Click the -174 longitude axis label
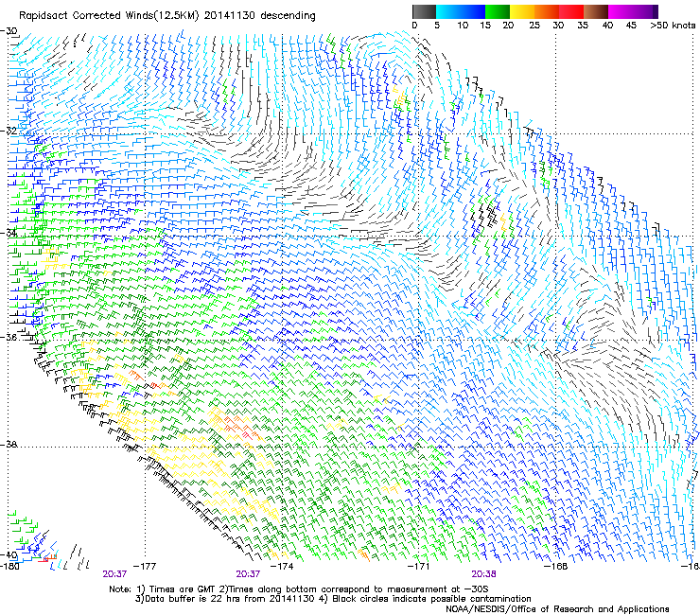This screenshot has width=700, height=615. coord(283,567)
